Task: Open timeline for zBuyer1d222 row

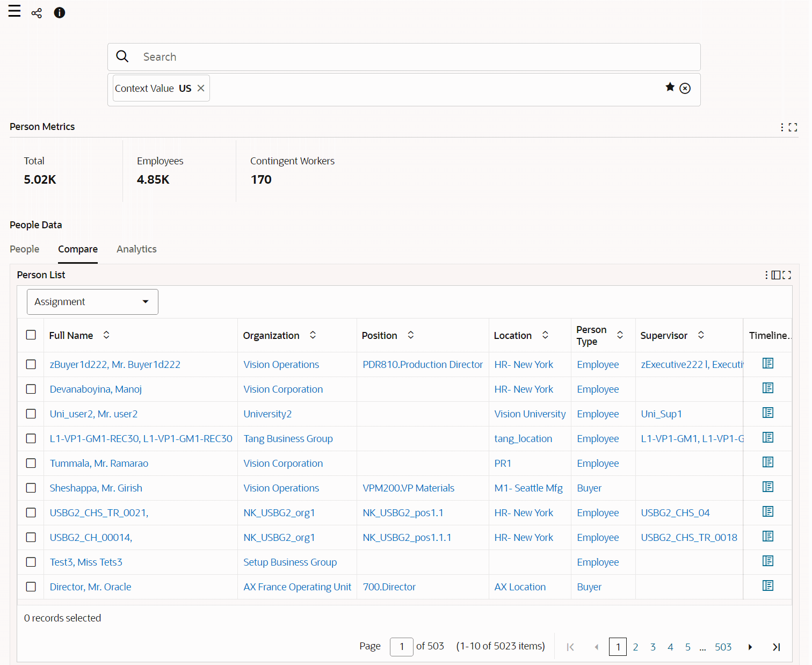Action: pos(768,364)
